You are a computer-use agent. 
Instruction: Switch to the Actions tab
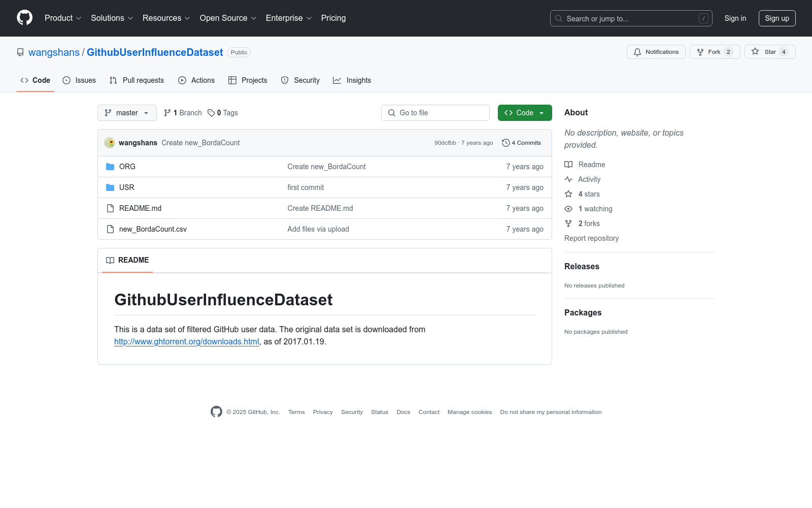tap(196, 80)
